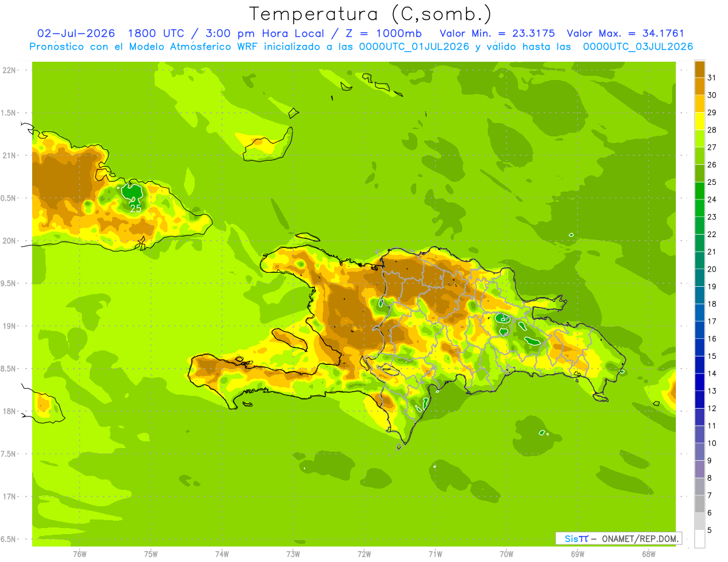Click the '23' label on the color legend
Viewport: 728px width, 562px height.
tap(712, 217)
